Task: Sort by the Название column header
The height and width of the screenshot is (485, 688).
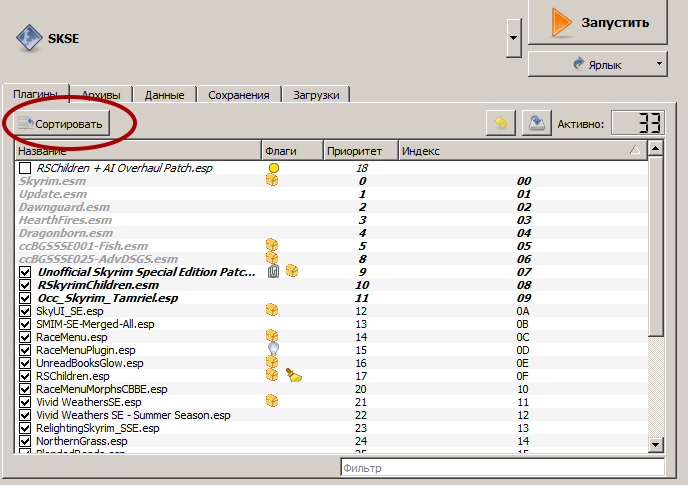Action: 138,151
